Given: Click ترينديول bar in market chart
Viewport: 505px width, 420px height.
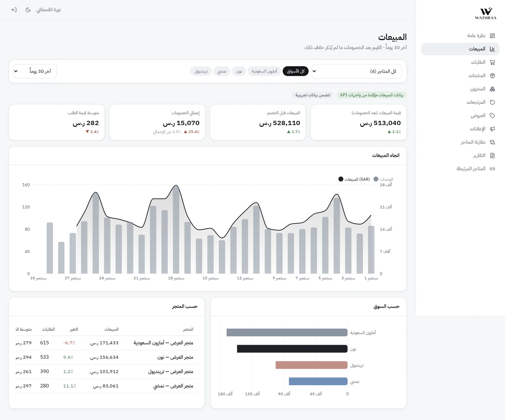Looking at the screenshot, I should [312, 365].
